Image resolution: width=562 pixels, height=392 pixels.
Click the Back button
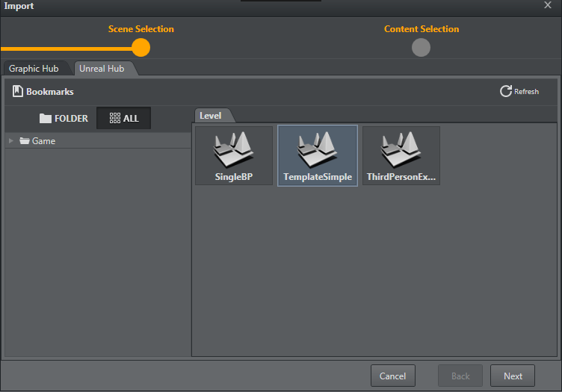460,376
